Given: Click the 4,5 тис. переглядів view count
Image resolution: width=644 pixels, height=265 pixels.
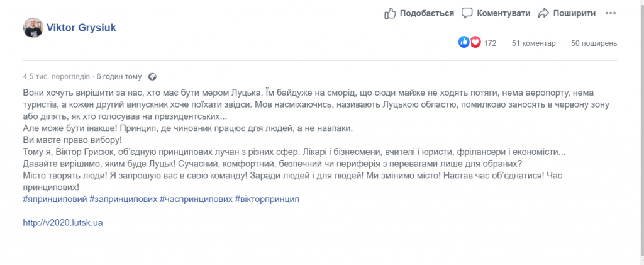Looking at the screenshot, I should (x=56, y=77).
